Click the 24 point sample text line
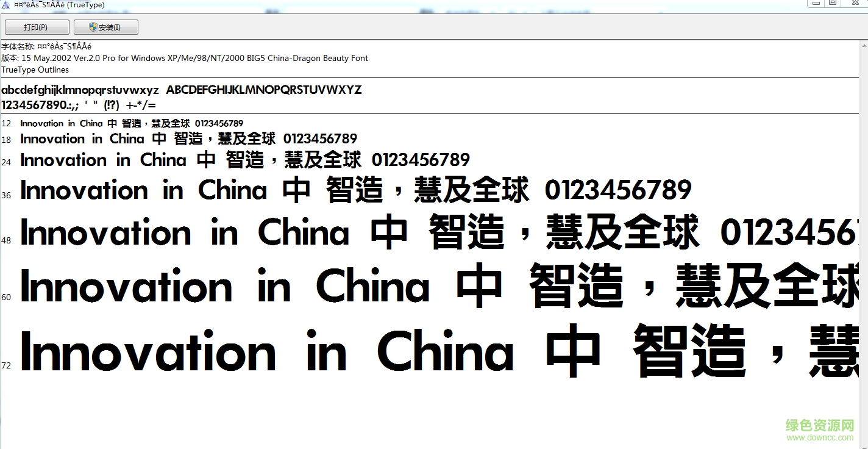Screen dimensions: 868x449 [244, 160]
